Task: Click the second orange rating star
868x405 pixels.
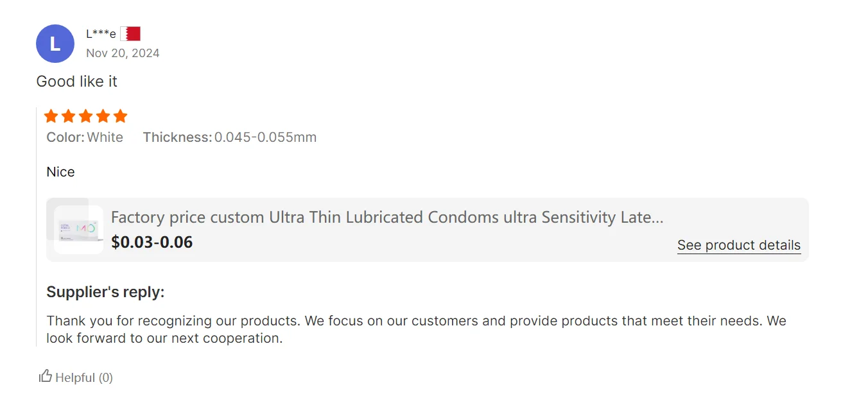Action: [x=68, y=116]
